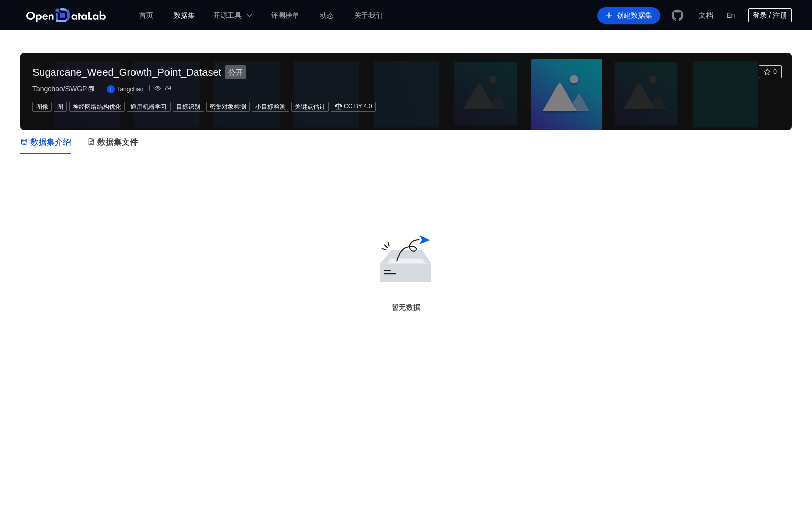
Task: Click the 登录 / 注册 button
Action: [770, 15]
